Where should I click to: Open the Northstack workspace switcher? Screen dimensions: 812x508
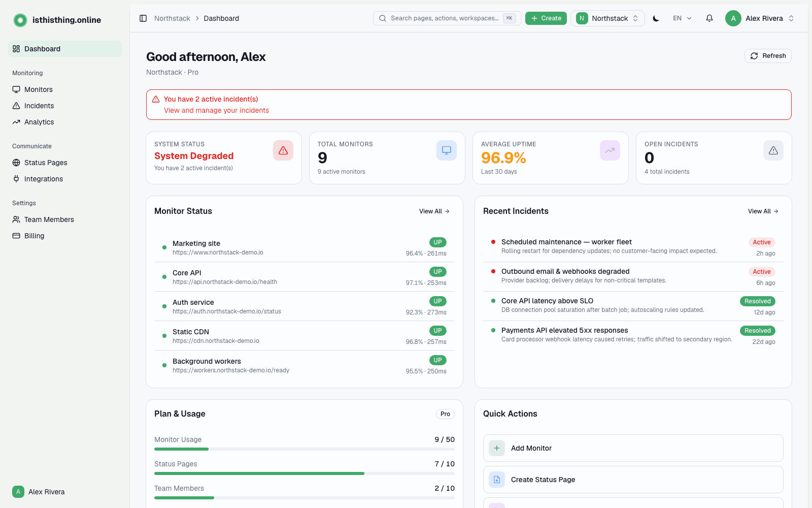pos(607,18)
